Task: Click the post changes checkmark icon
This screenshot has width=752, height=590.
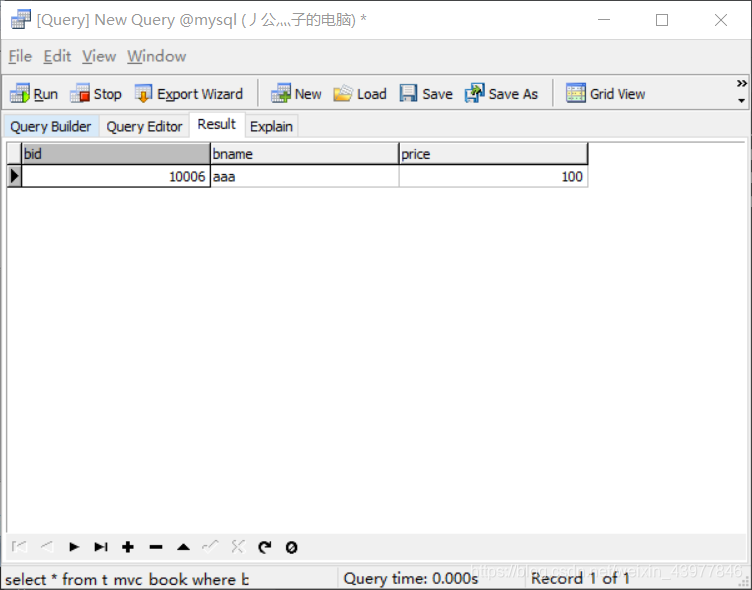Action: (210, 547)
